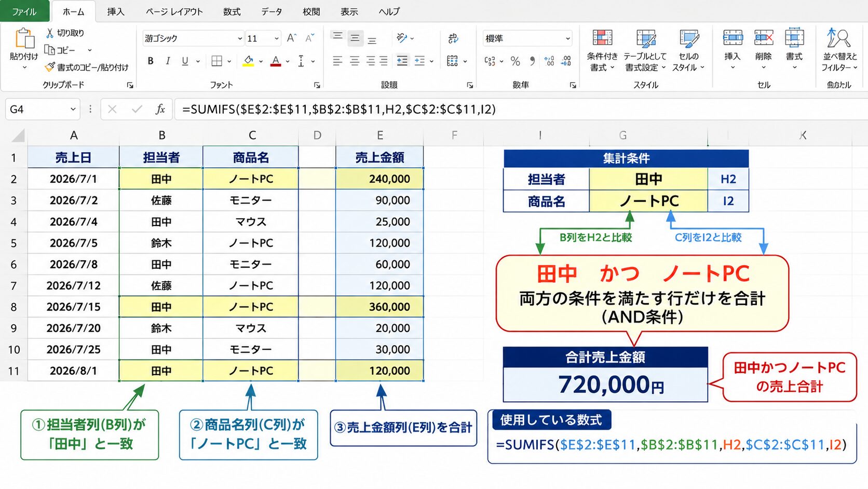Click the Name Box showing G4
This screenshot has height=489, width=868.
[43, 109]
